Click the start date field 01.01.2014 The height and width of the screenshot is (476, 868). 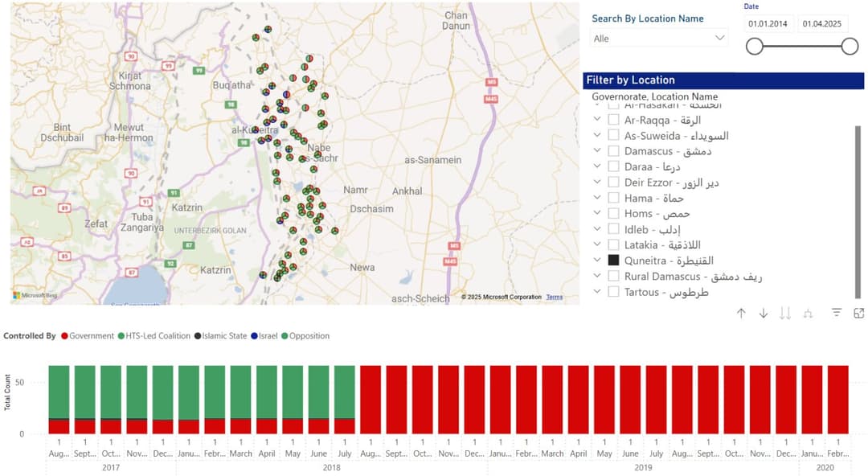click(768, 23)
